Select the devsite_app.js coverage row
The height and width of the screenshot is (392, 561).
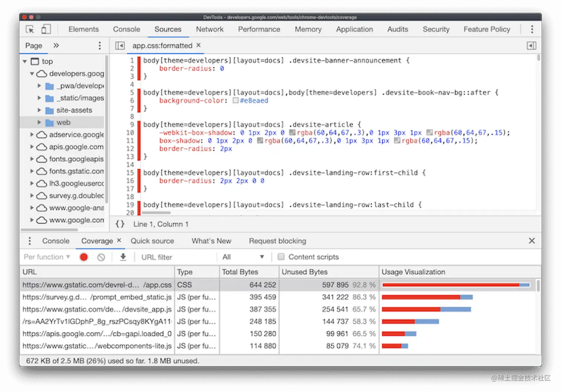(278, 309)
